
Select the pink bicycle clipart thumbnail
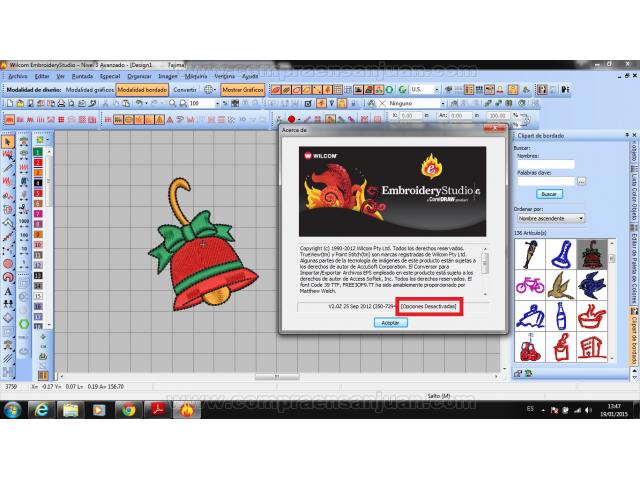point(530,285)
